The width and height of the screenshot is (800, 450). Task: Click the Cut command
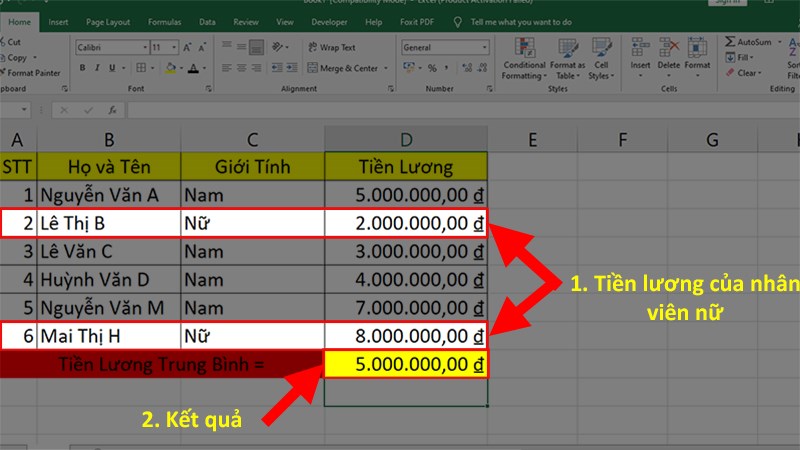11,42
